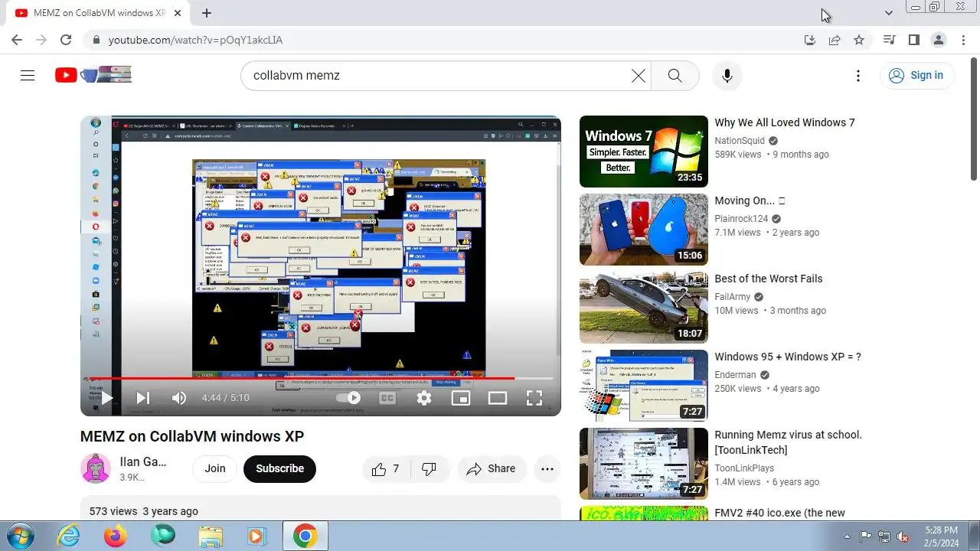Toggle the autoplay switch
This screenshot has width=980, height=551.
point(349,398)
